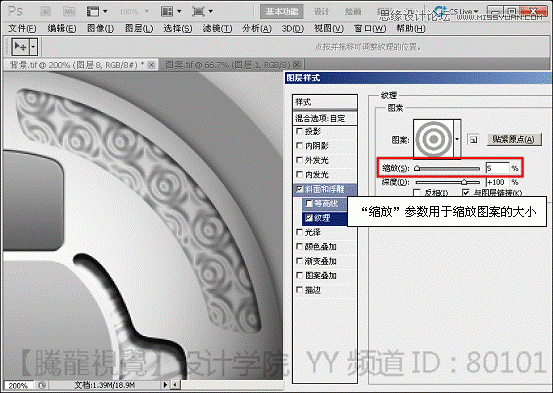Select 混合选项:自定 blending options row
Viewport: 553px width, 393px height.
[325, 118]
